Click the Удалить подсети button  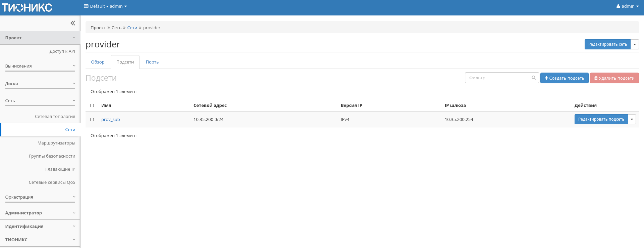pyautogui.click(x=614, y=78)
